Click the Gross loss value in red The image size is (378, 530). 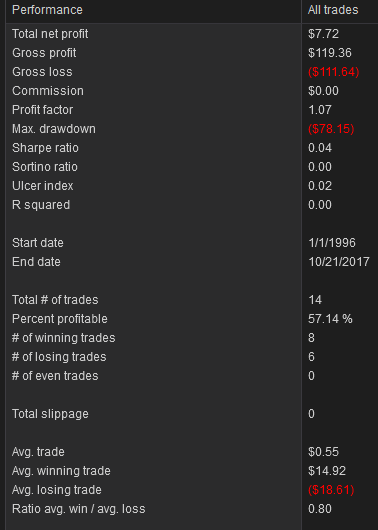click(x=333, y=72)
